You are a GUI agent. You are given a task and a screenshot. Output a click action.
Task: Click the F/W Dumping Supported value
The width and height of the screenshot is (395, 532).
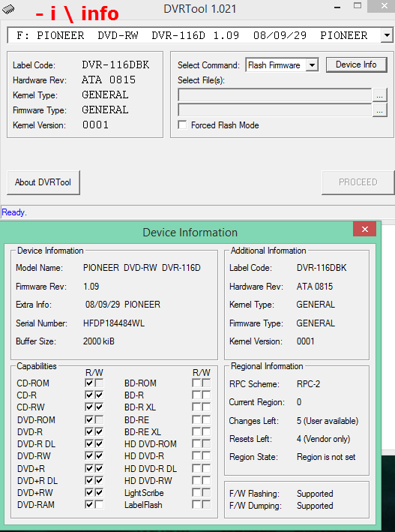click(x=315, y=506)
